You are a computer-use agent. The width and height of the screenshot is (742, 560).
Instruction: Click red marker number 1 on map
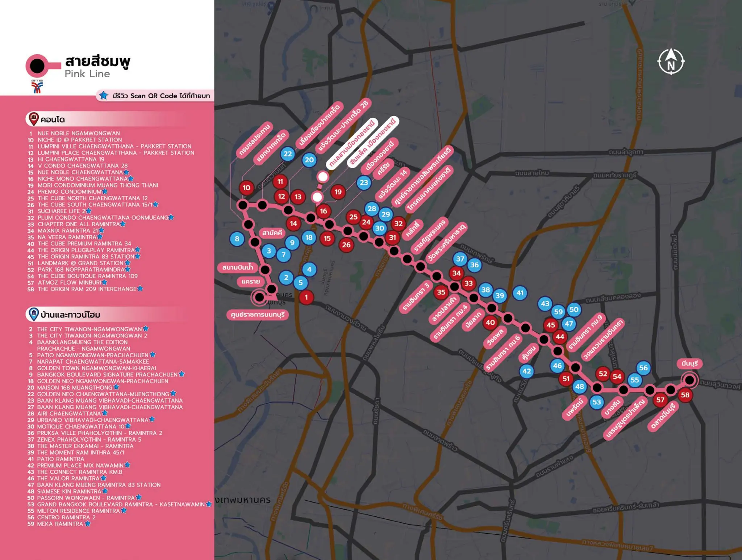[x=306, y=297]
